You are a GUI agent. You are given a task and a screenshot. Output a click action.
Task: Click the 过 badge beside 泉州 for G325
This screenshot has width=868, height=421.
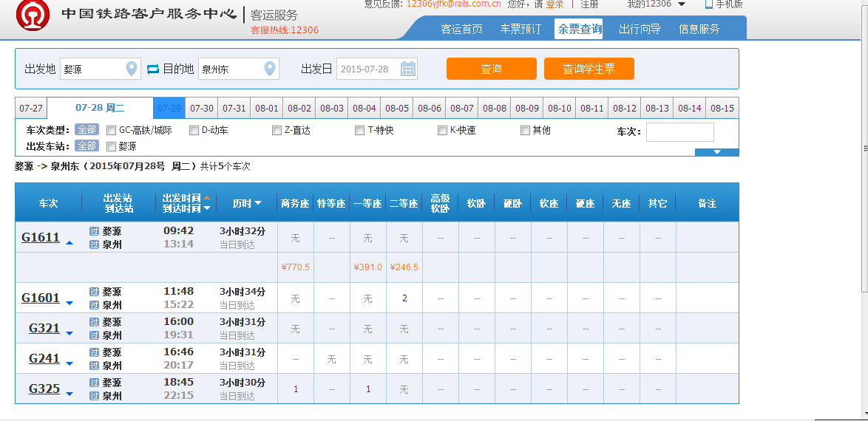click(94, 396)
